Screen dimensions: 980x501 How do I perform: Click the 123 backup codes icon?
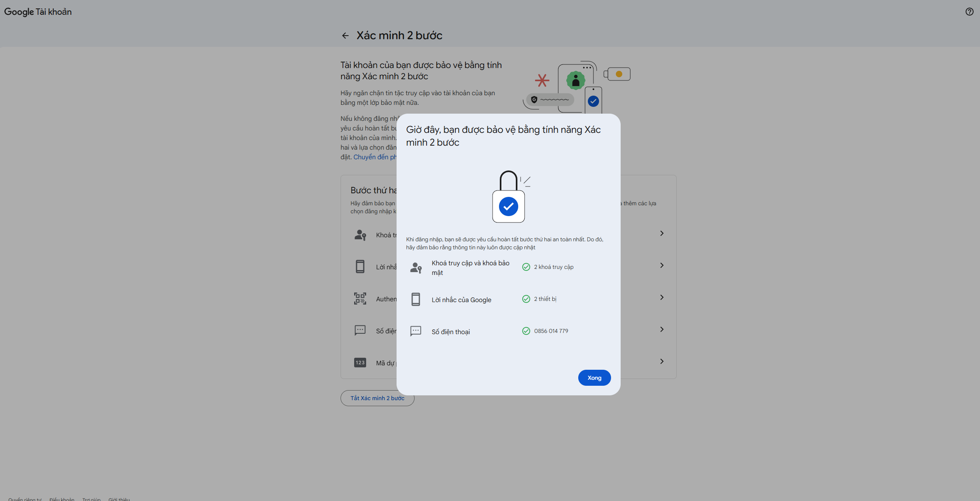(360, 363)
